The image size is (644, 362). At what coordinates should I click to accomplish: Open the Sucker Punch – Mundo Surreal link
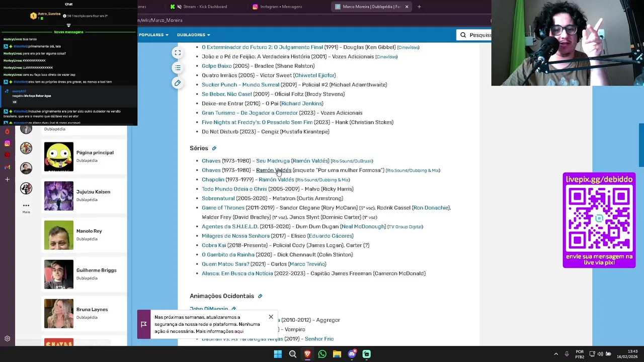tap(240, 84)
